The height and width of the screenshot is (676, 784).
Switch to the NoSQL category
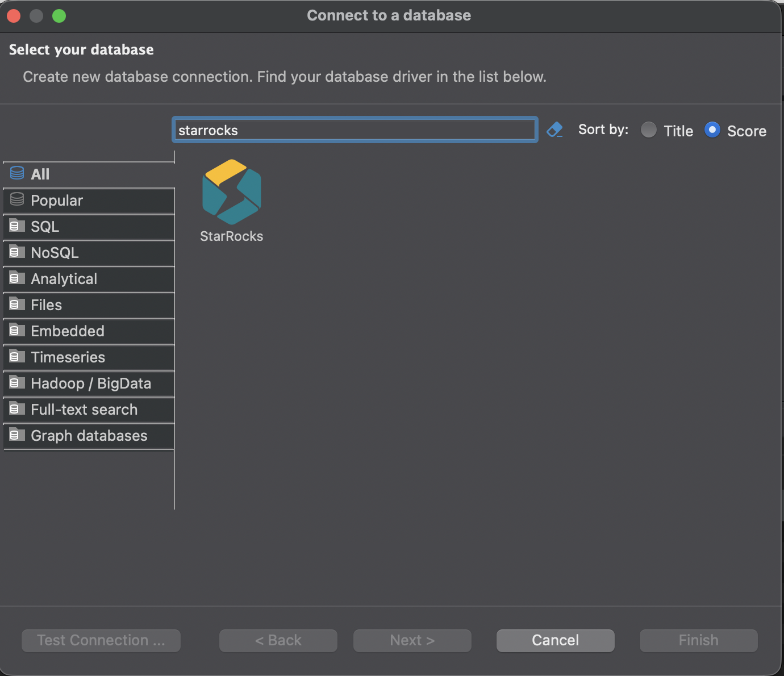[89, 253]
